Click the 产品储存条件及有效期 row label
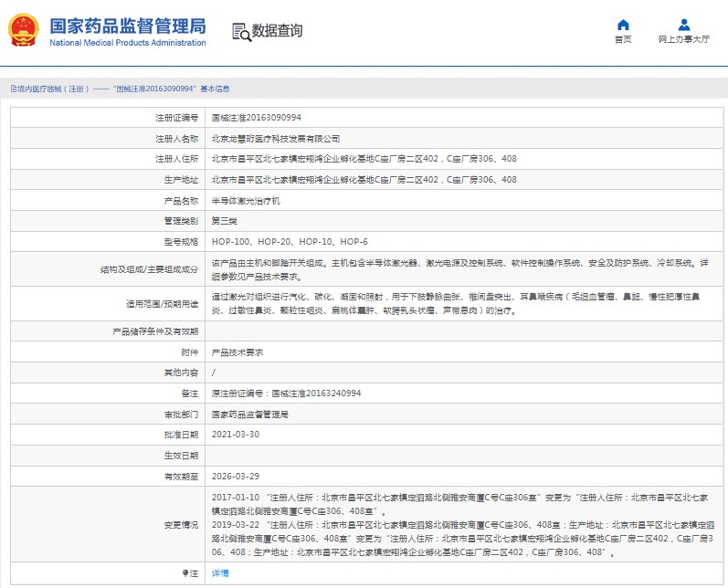Screen dimensions: 728x588 [x=155, y=331]
